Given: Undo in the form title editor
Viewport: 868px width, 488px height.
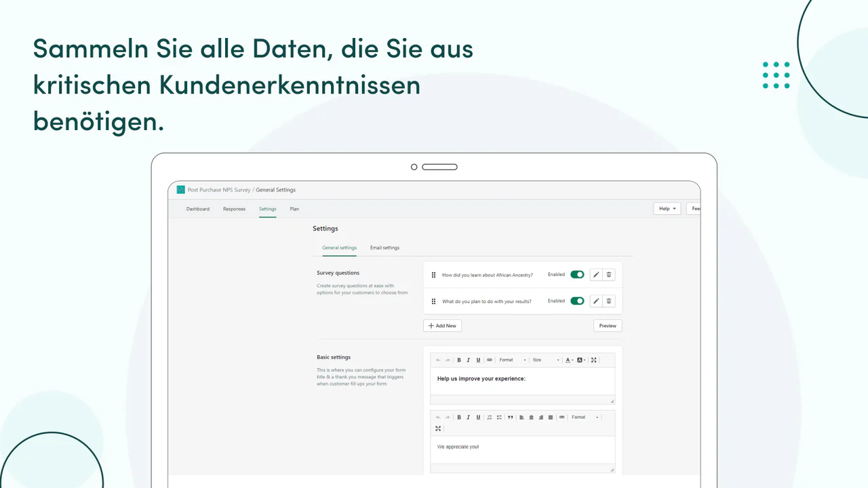Looking at the screenshot, I should [438, 360].
